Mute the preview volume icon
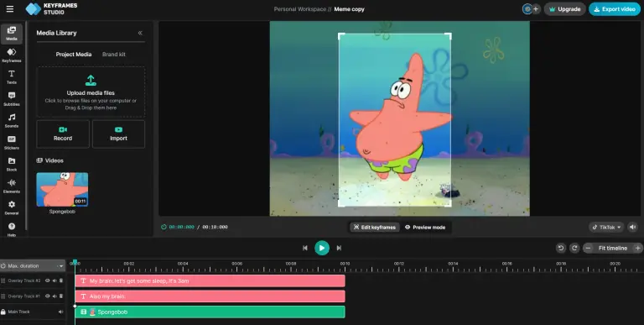This screenshot has height=325, width=644. [x=633, y=227]
